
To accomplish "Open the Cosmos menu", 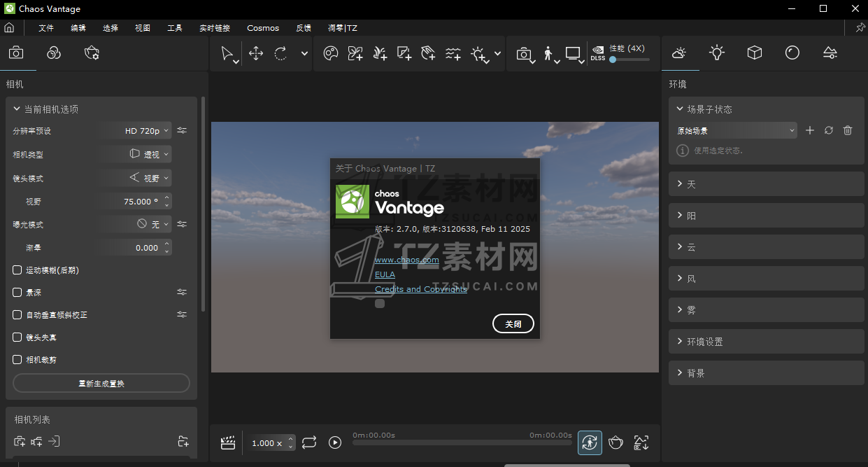I will [263, 28].
